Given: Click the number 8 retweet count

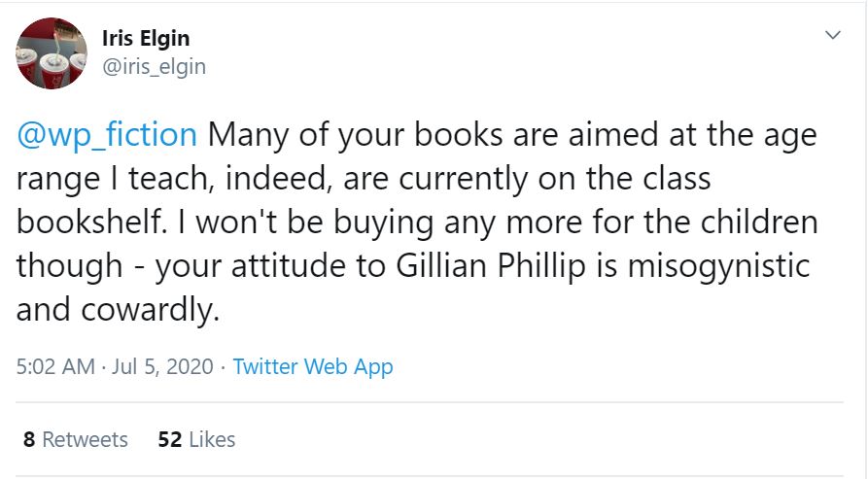Looking at the screenshot, I should [29, 439].
